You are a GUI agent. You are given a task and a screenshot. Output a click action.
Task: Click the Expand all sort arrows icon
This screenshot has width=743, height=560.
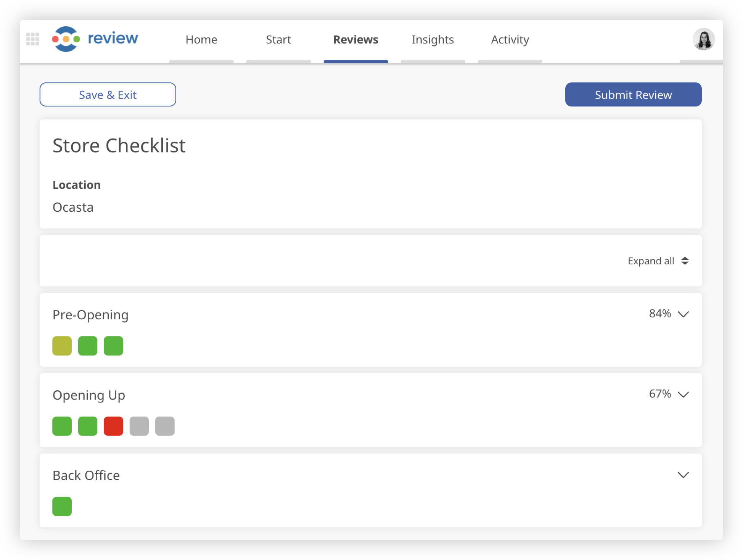click(x=685, y=261)
